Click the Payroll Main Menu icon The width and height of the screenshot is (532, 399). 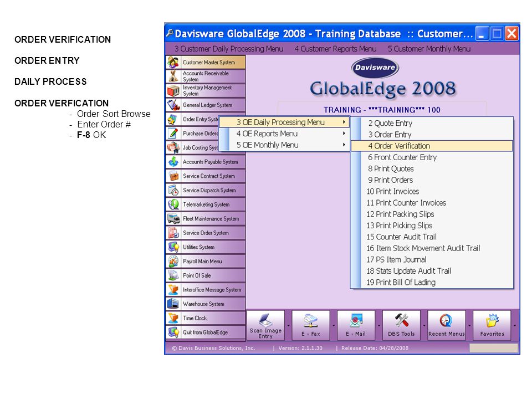coord(173,262)
